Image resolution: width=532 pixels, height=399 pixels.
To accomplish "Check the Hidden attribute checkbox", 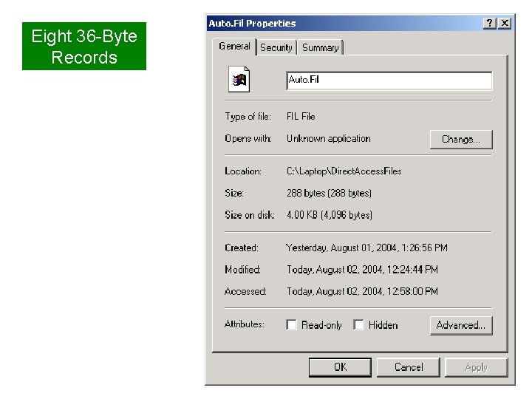I will click(x=358, y=324).
